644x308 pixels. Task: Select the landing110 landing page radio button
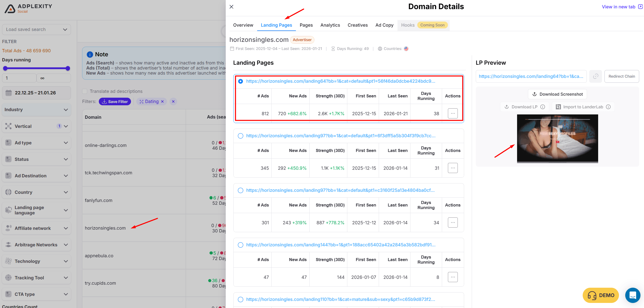pyautogui.click(x=240, y=299)
